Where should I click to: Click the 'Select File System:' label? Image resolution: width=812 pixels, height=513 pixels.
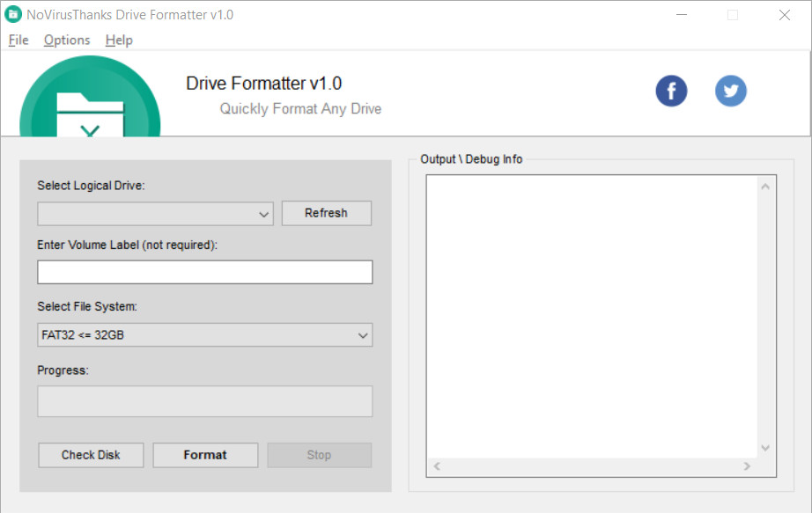87,306
